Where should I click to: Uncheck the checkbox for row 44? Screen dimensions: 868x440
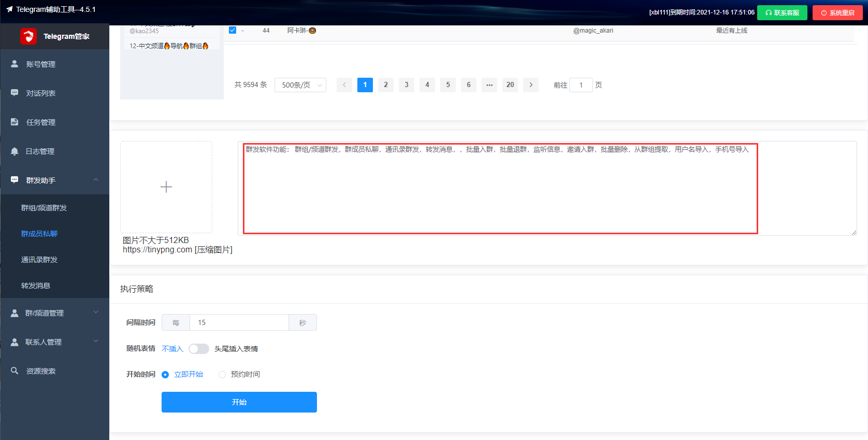pos(233,30)
